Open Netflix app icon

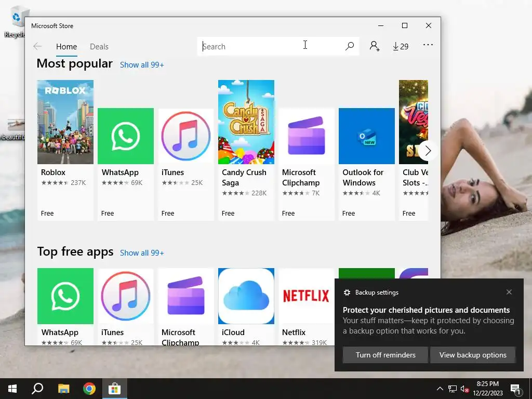click(307, 296)
